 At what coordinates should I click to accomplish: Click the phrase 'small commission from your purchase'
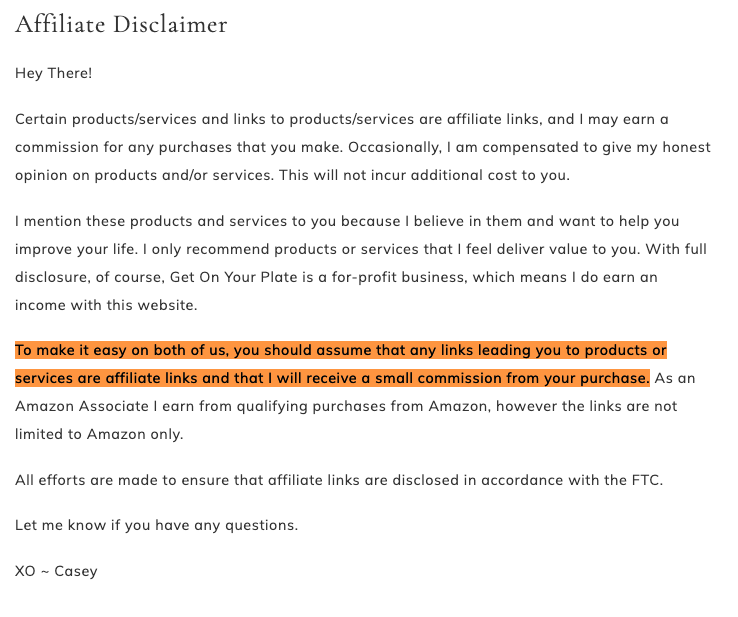[511, 378]
